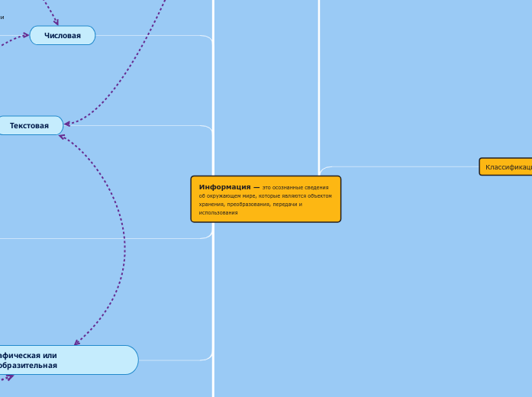Click purple arrowhead on Текстовая's right edge

68,123
